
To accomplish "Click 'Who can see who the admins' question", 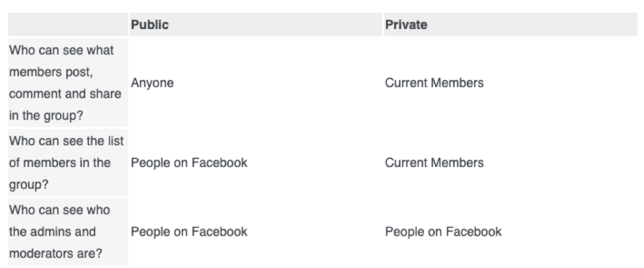I will pyautogui.click(x=60, y=210).
